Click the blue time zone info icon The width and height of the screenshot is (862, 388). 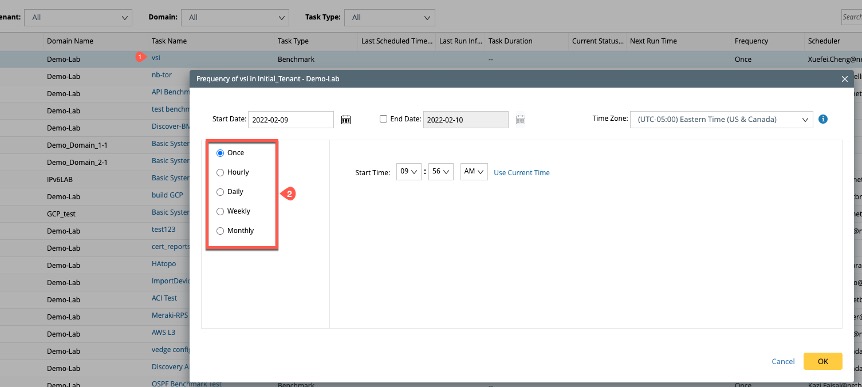pyautogui.click(x=823, y=119)
